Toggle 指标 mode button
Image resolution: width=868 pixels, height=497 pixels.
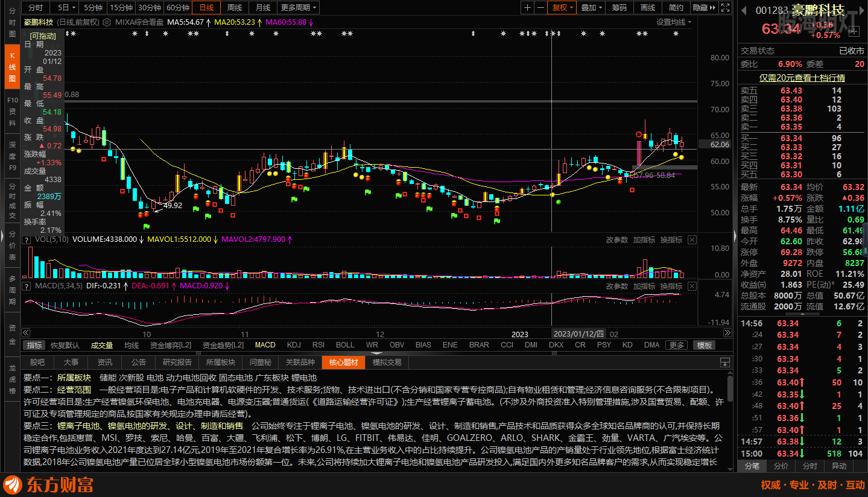coord(34,346)
